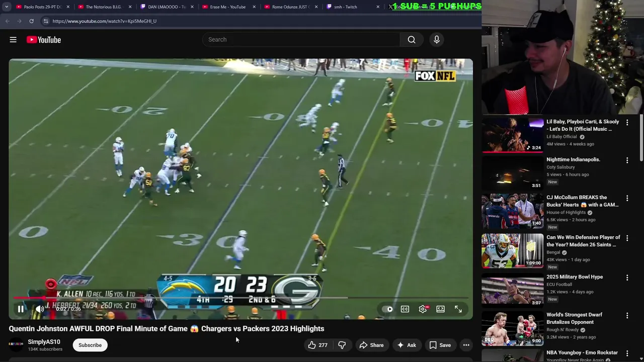
Task: Toggle closed captions CC button
Action: 405,309
